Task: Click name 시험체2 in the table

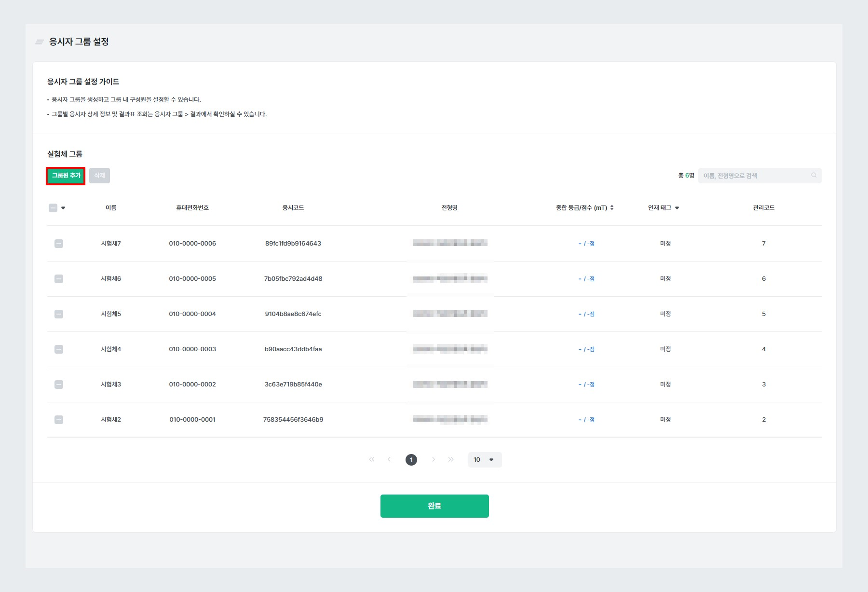Action: point(111,420)
